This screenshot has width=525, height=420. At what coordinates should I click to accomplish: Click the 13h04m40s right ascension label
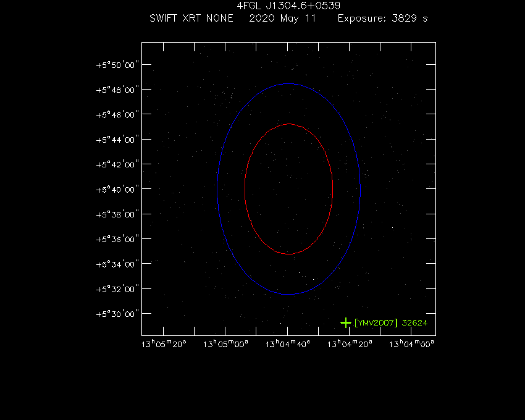(288, 344)
